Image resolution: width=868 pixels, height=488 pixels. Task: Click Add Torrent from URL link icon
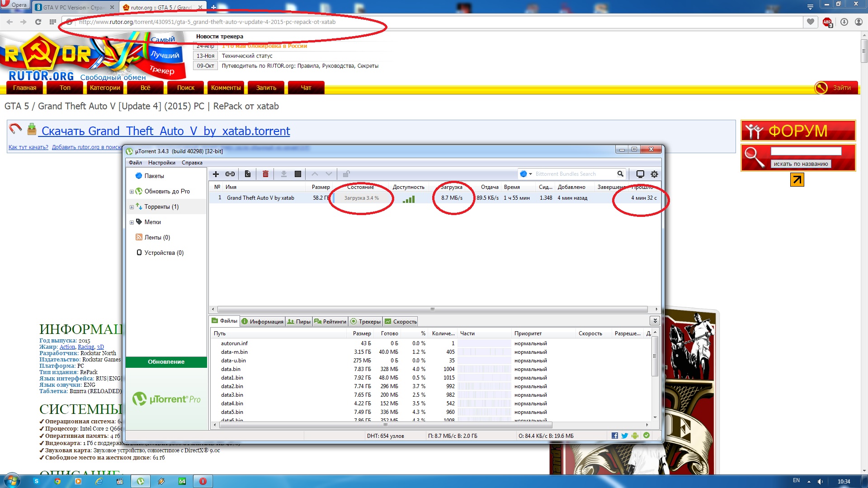230,174
